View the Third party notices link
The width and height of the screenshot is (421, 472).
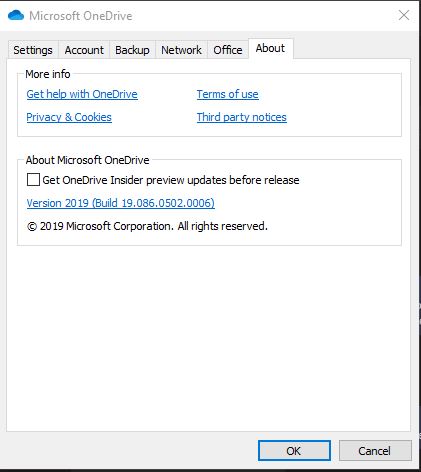(241, 117)
